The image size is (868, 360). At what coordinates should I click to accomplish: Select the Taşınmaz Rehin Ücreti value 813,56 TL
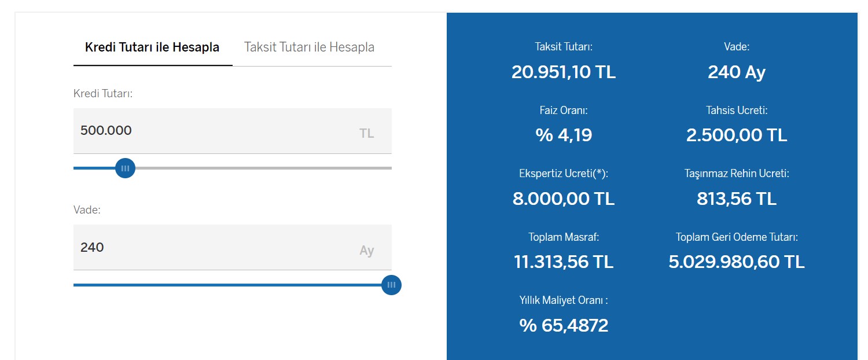coord(737,199)
